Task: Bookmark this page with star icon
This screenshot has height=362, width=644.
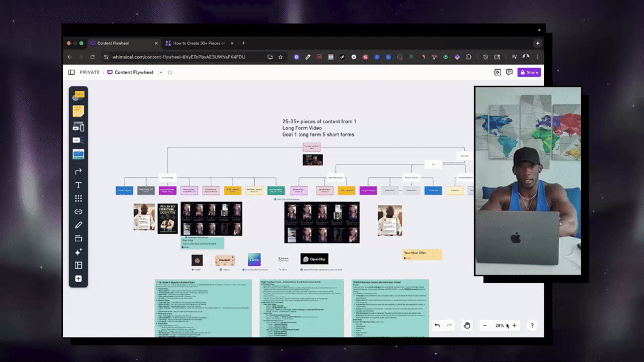Action: [280, 57]
